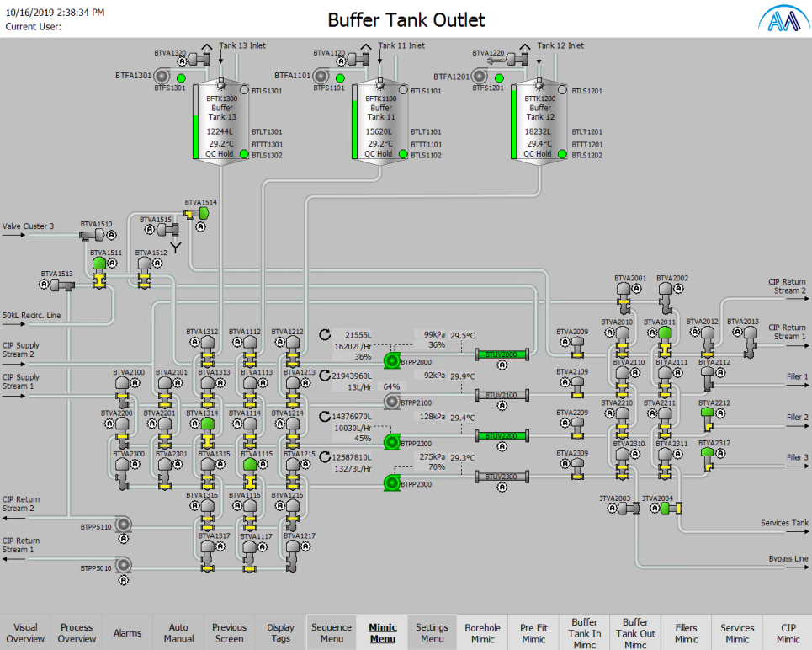Viewport: 812px width, 650px height.
Task: Click Buffer Tank 13 level bar
Action: pyautogui.click(x=196, y=122)
